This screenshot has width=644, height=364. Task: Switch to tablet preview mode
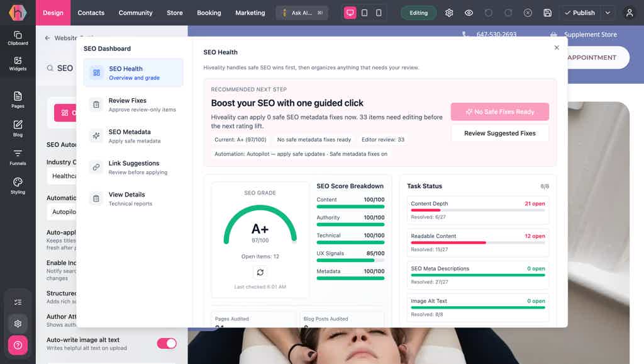tap(364, 13)
